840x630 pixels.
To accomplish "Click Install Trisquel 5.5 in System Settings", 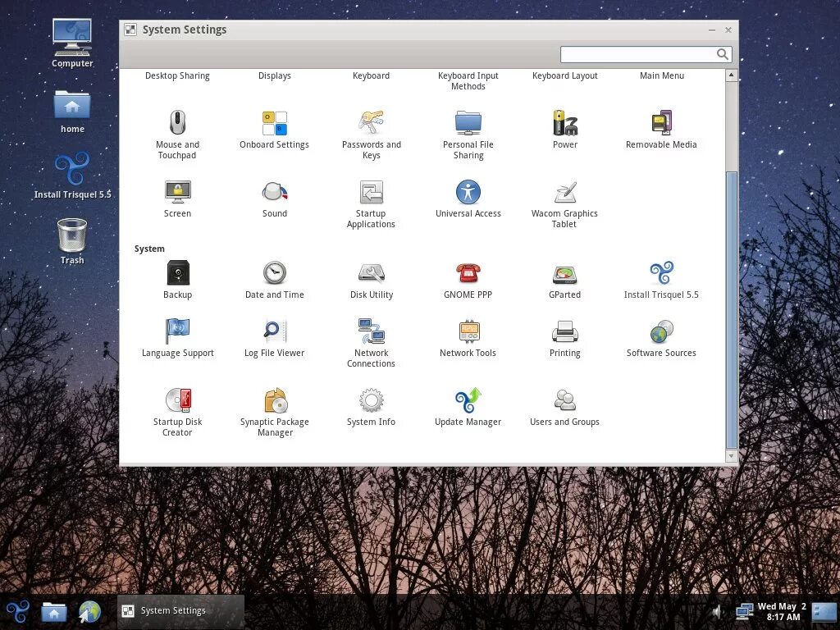I will coord(661,280).
